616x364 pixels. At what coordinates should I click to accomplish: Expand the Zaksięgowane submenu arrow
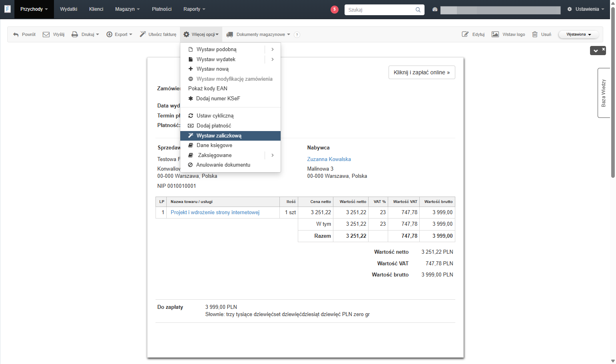click(x=273, y=155)
